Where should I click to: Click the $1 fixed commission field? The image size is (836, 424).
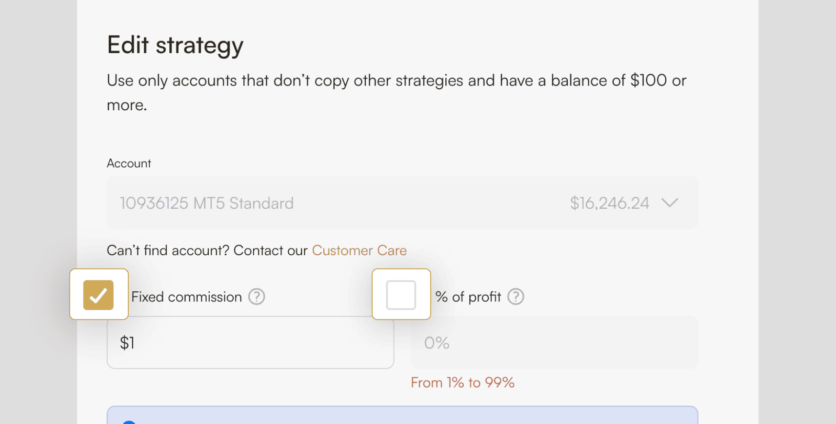tap(250, 343)
